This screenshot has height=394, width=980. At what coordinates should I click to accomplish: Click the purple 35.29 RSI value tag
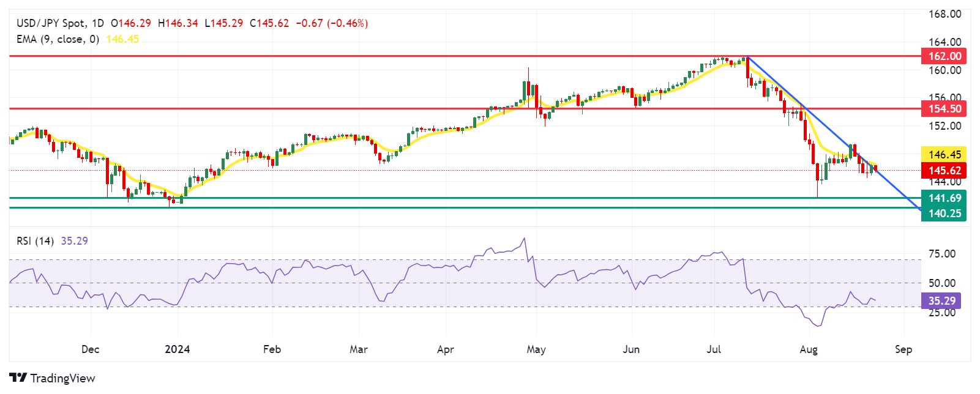[x=941, y=301]
